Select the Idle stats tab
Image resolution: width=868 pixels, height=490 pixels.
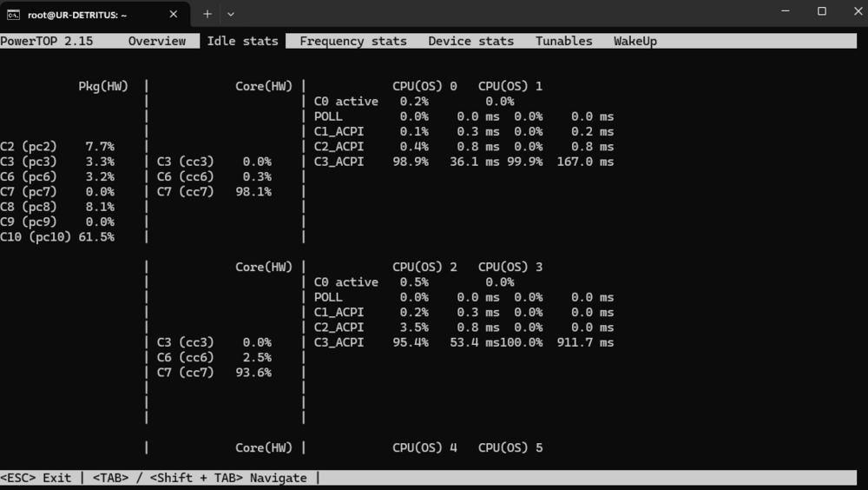[x=242, y=41]
